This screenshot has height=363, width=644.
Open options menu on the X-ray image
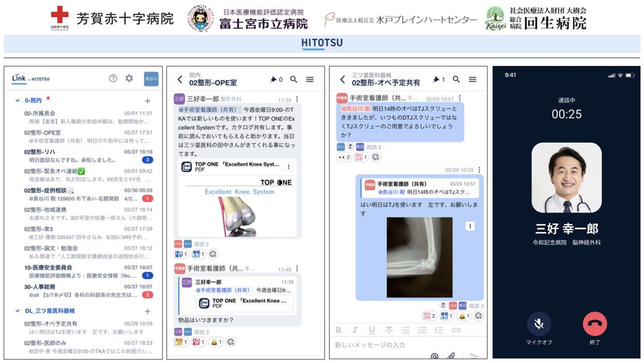[x=470, y=226]
